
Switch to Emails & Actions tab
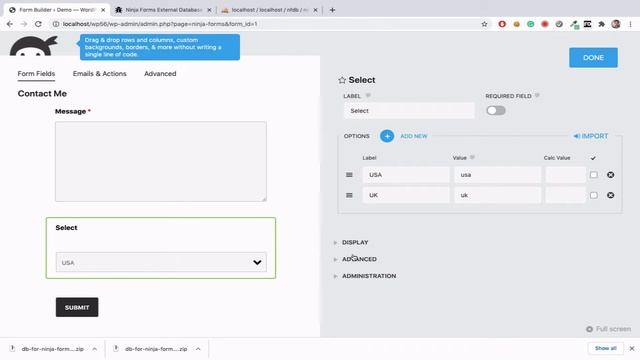(x=100, y=74)
